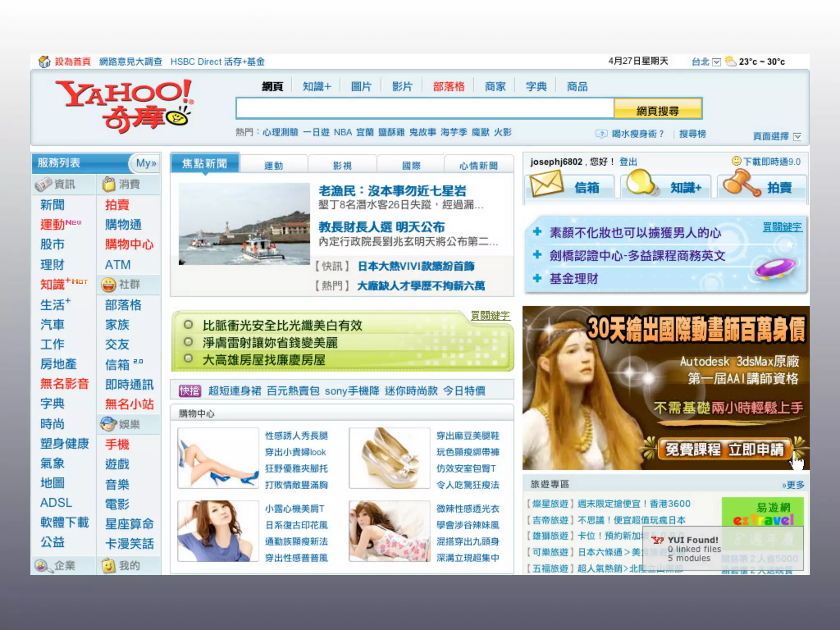Click the 網路意見大調查 top link
Viewport: 840px width, 630px height.
point(130,62)
